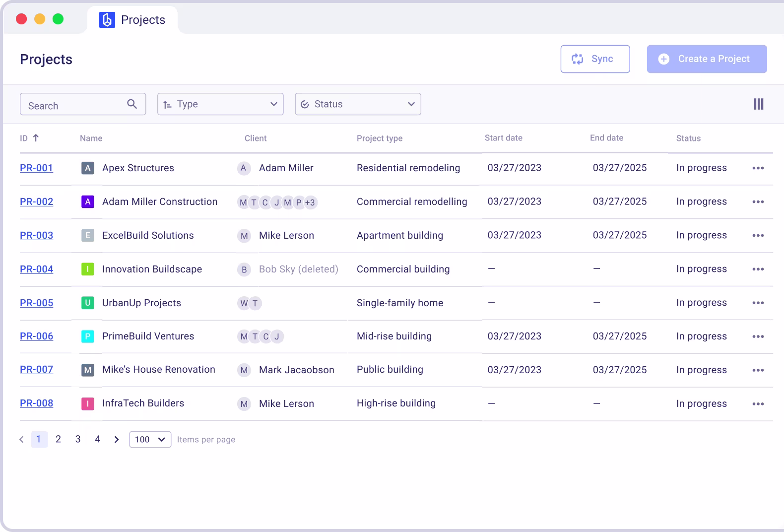Screen dimensions: 784x532
Task: Open the column settings icon
Action: [758, 104]
